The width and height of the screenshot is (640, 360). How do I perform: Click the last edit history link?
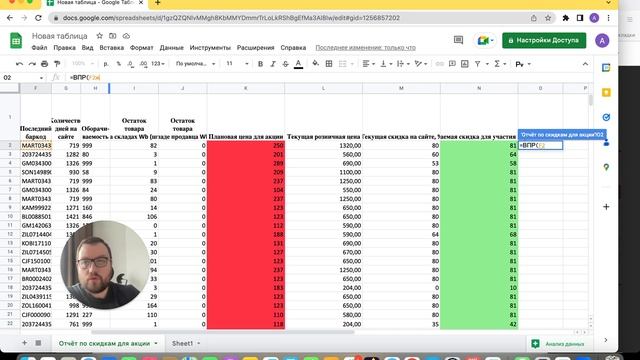pyautogui.click(x=365, y=48)
